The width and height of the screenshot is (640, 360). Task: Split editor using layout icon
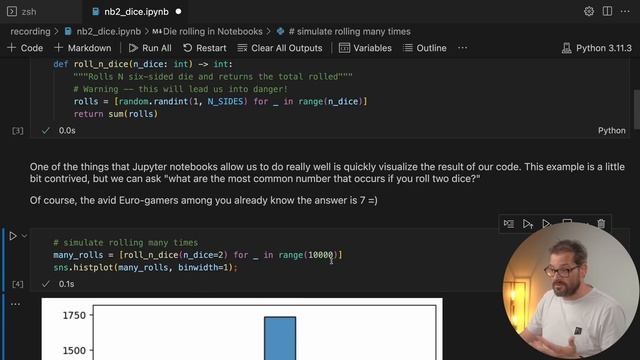(607, 11)
